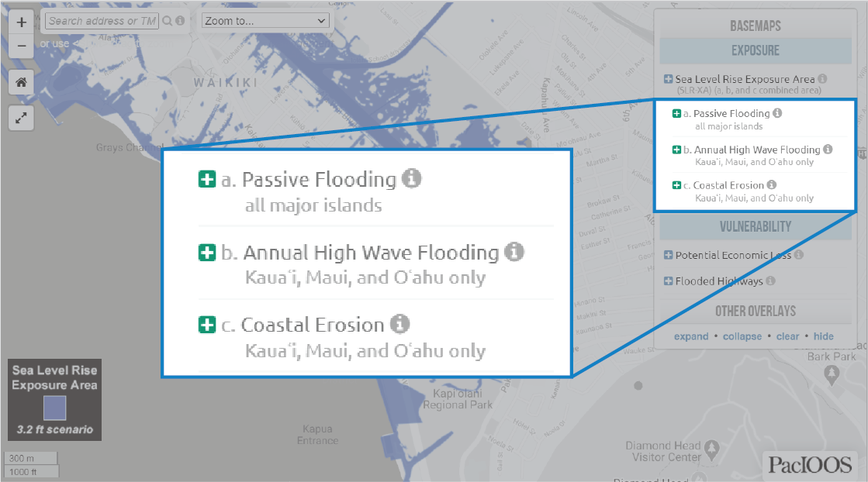This screenshot has height=482, width=868.
Task: Click inside the address search field
Action: tap(101, 20)
